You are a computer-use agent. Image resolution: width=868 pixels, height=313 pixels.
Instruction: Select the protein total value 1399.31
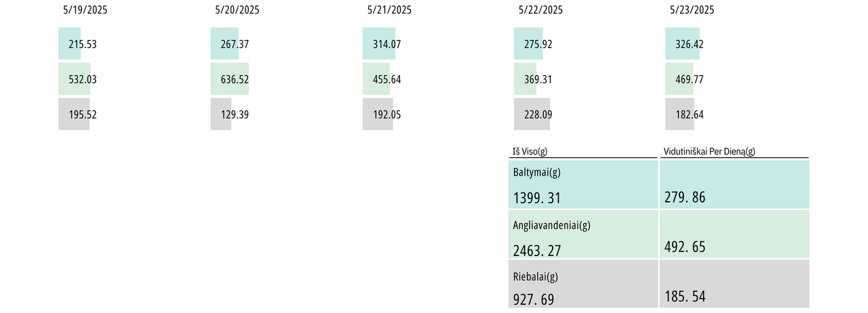[538, 199]
